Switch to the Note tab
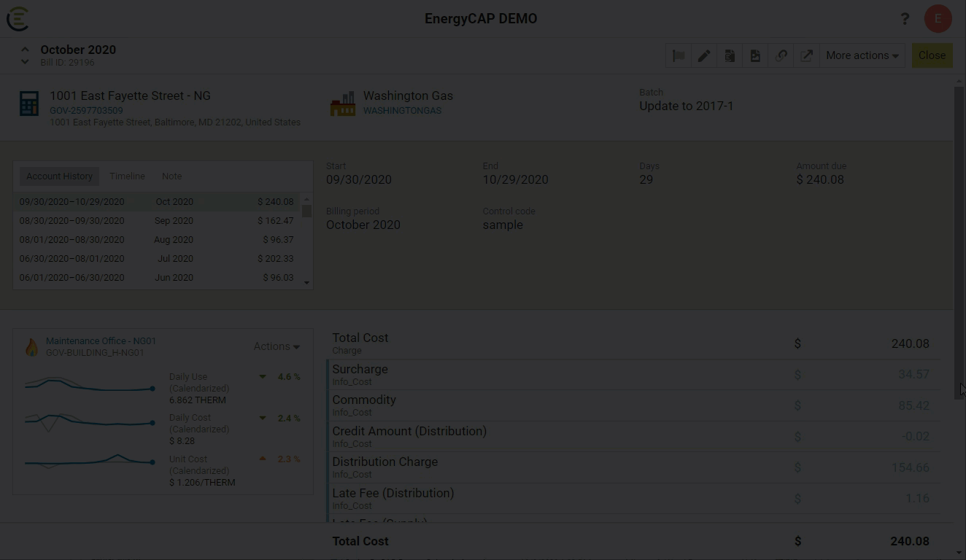This screenshot has height=560, width=966. [171, 176]
